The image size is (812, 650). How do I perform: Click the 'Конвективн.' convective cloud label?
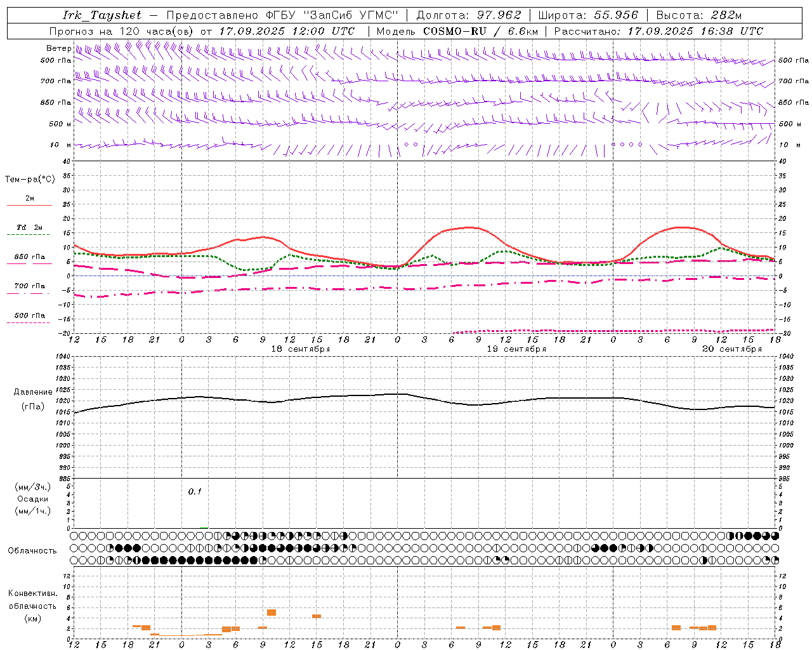click(33, 594)
